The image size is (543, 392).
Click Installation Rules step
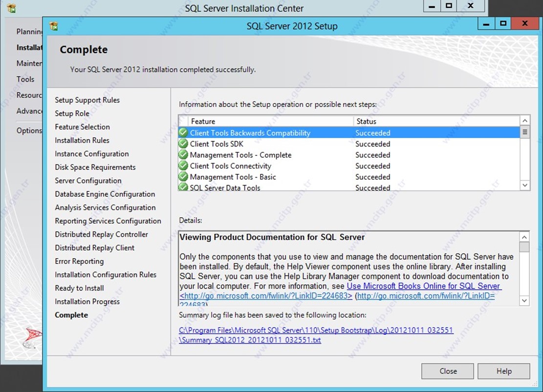point(82,140)
